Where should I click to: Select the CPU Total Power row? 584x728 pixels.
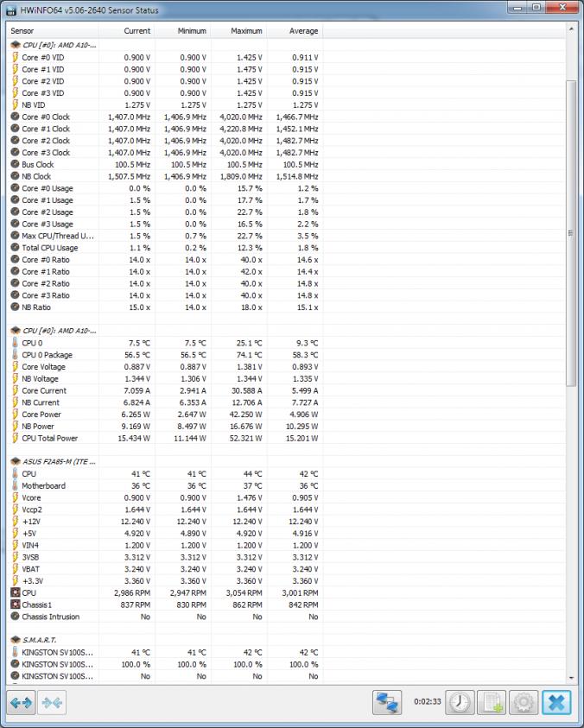coord(52,438)
